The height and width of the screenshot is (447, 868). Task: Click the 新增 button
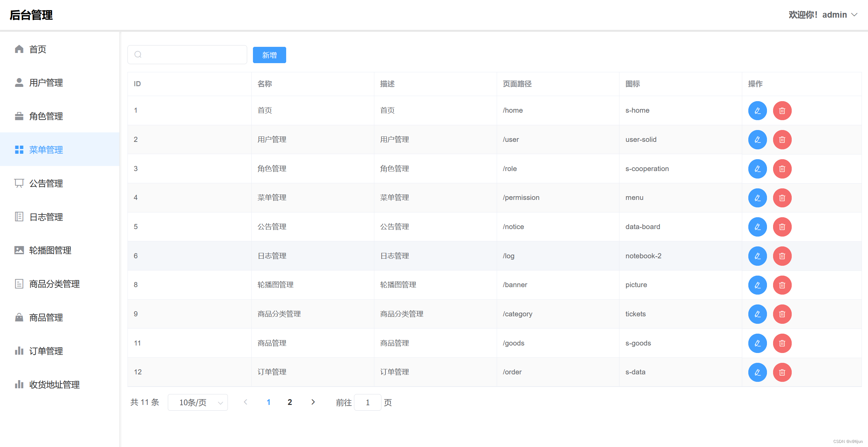(x=270, y=55)
